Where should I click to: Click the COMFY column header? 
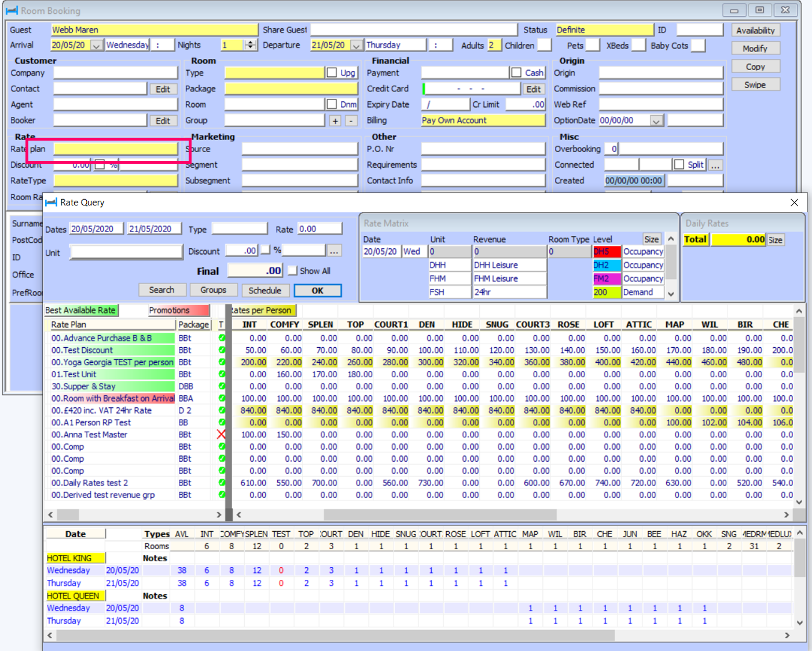click(x=285, y=325)
